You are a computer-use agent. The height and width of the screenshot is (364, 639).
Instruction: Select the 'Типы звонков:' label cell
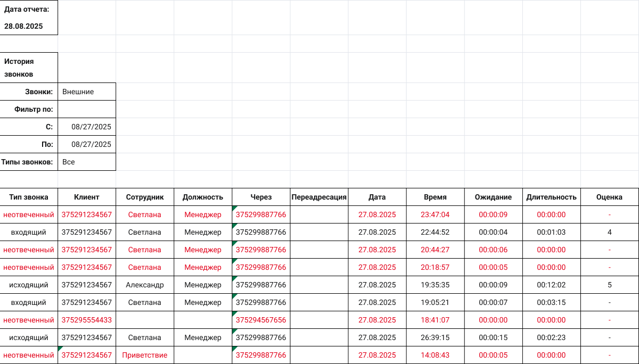(x=29, y=162)
